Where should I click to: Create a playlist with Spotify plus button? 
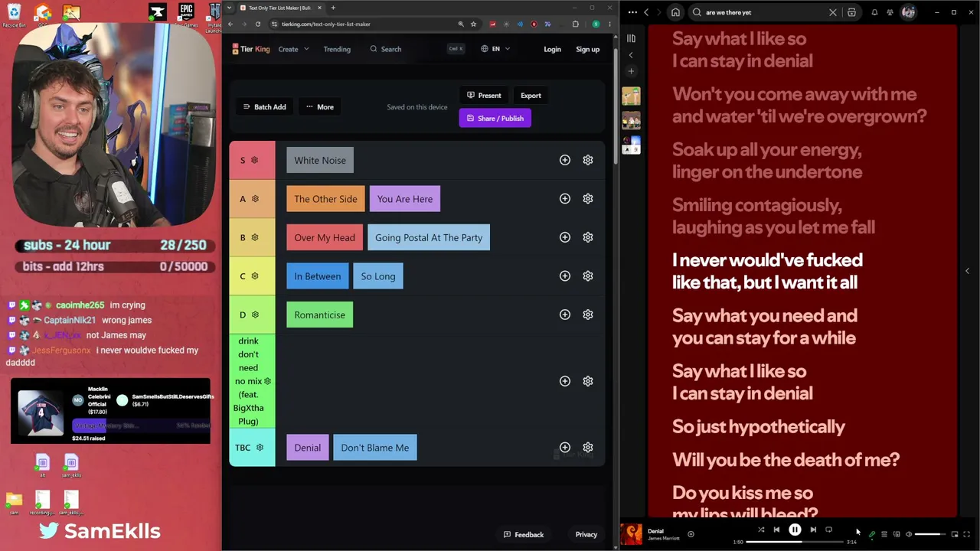(x=631, y=71)
